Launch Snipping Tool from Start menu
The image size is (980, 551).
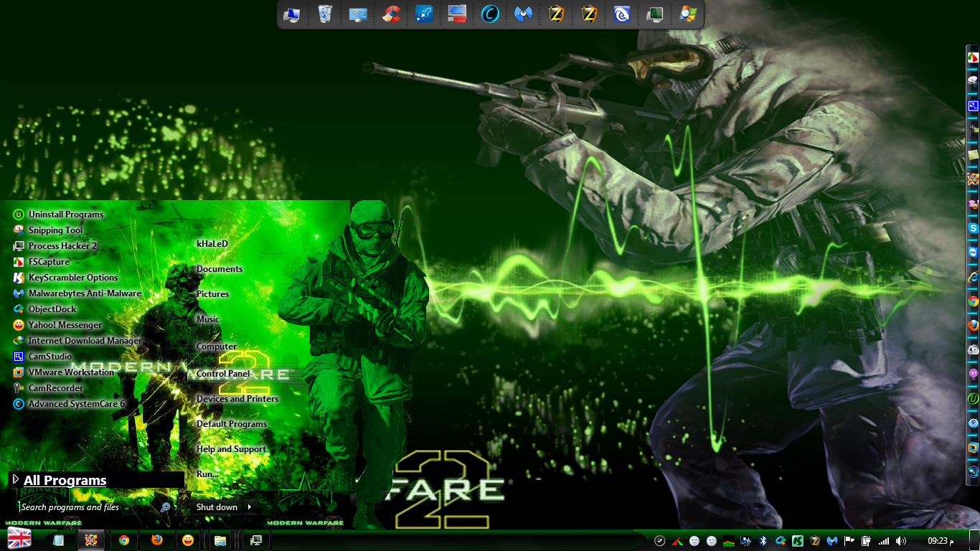coord(47,230)
